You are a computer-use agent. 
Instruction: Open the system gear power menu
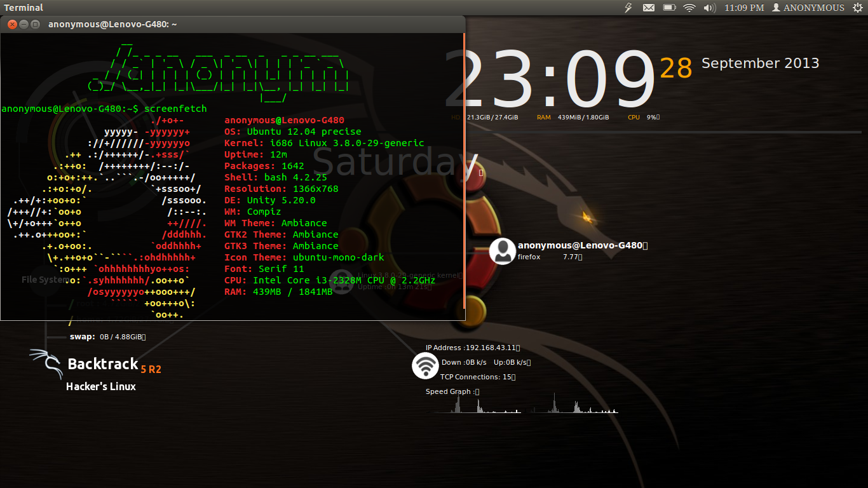(858, 8)
